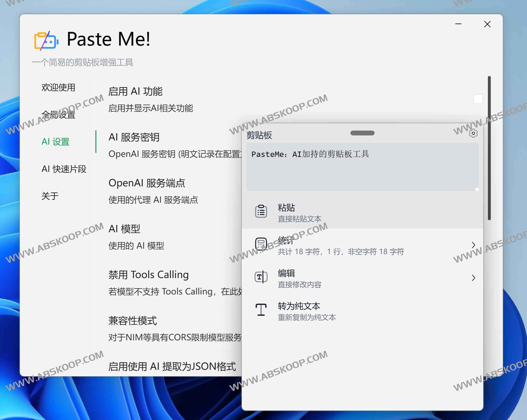Open the 欢迎使用 page
The image size is (527, 420).
pyautogui.click(x=59, y=87)
